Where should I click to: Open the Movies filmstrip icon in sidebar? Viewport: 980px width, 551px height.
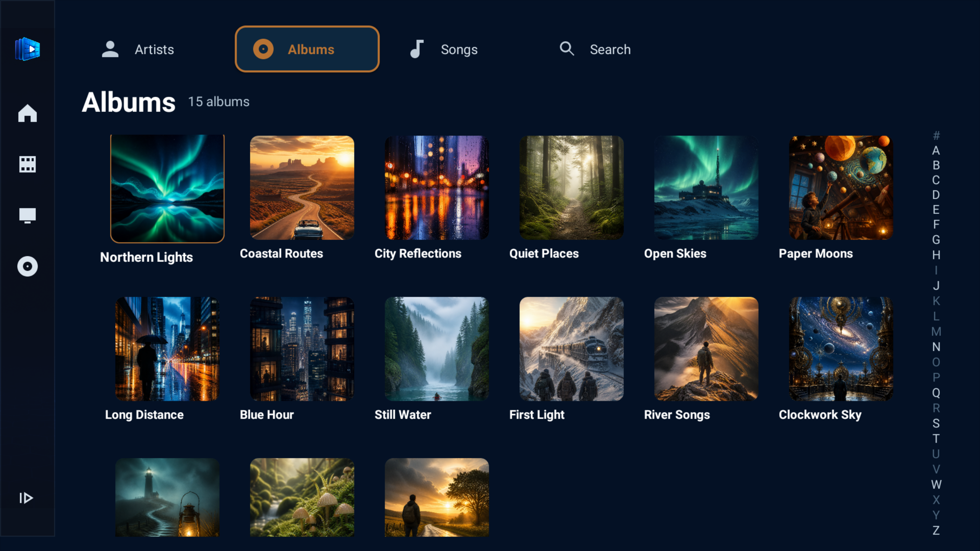point(27,164)
